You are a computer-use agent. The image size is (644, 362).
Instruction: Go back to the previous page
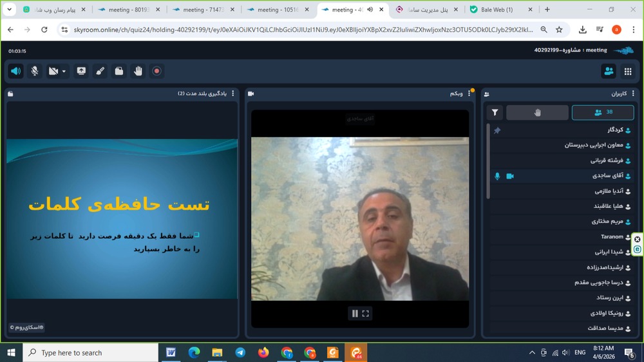pos(11,30)
